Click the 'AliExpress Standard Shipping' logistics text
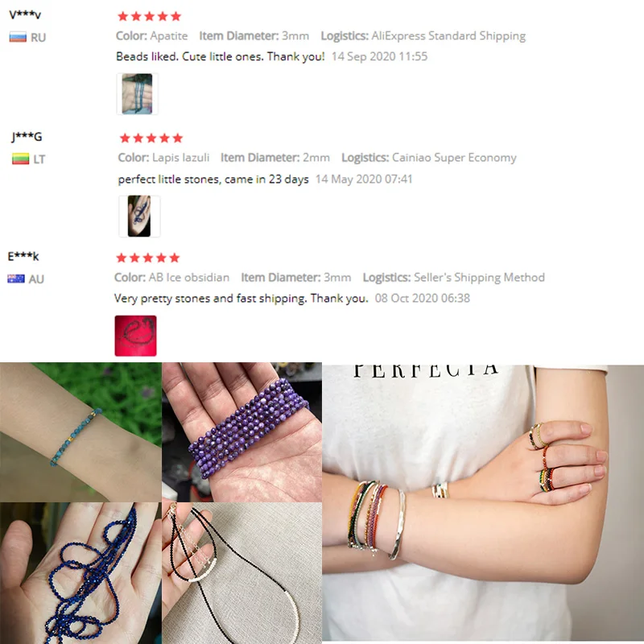The image size is (644, 644). pos(448,36)
